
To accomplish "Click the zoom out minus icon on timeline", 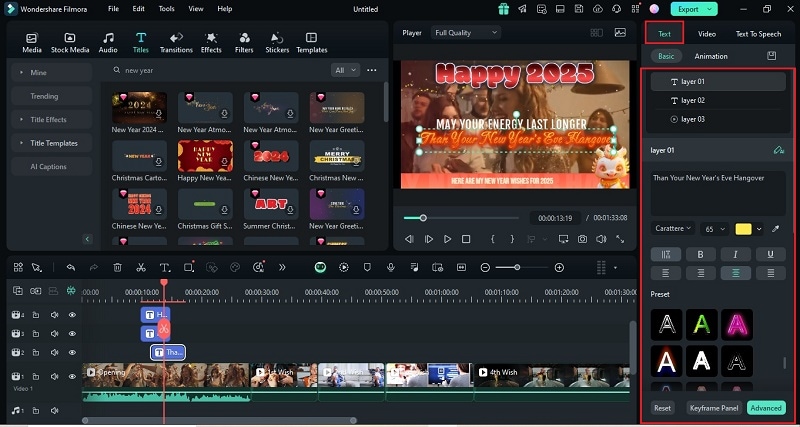I will 485,267.
